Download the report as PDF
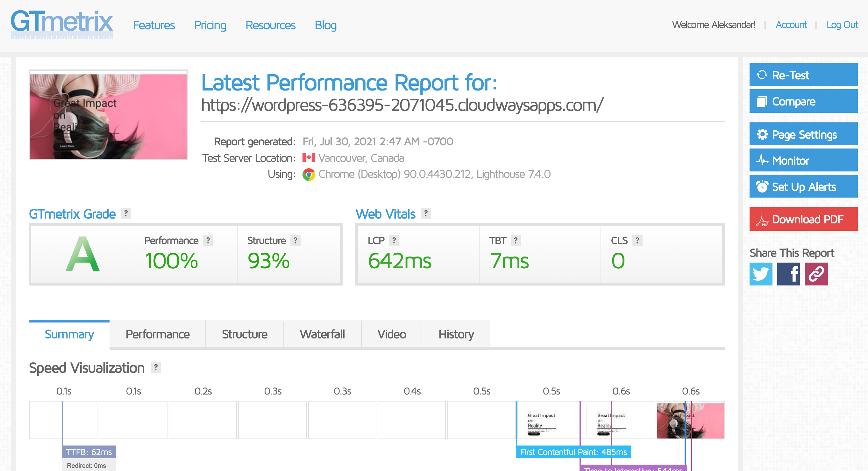This screenshot has width=868, height=471. pyautogui.click(x=803, y=219)
